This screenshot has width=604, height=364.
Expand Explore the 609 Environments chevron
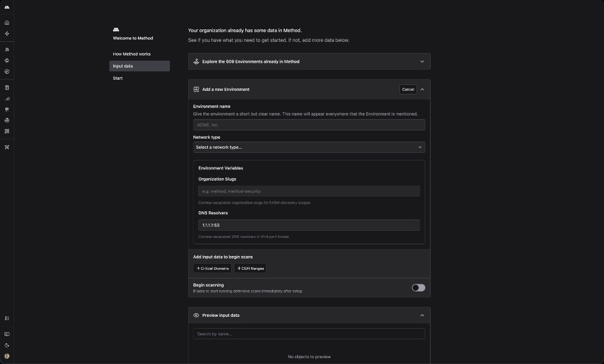coord(422,61)
